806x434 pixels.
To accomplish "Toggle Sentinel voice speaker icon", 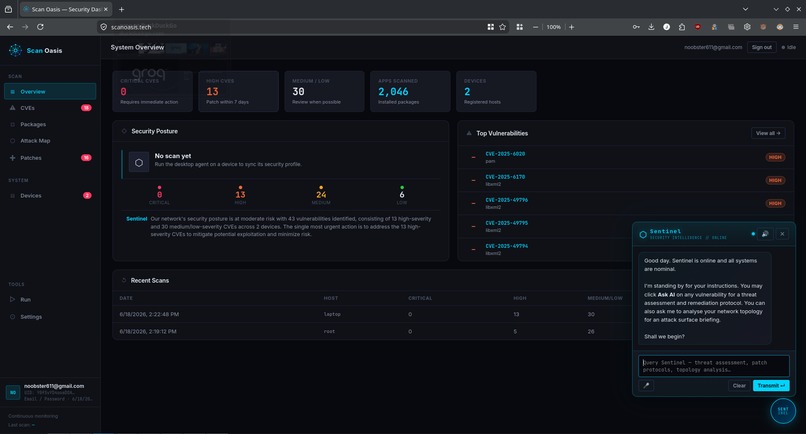I will click(x=765, y=234).
